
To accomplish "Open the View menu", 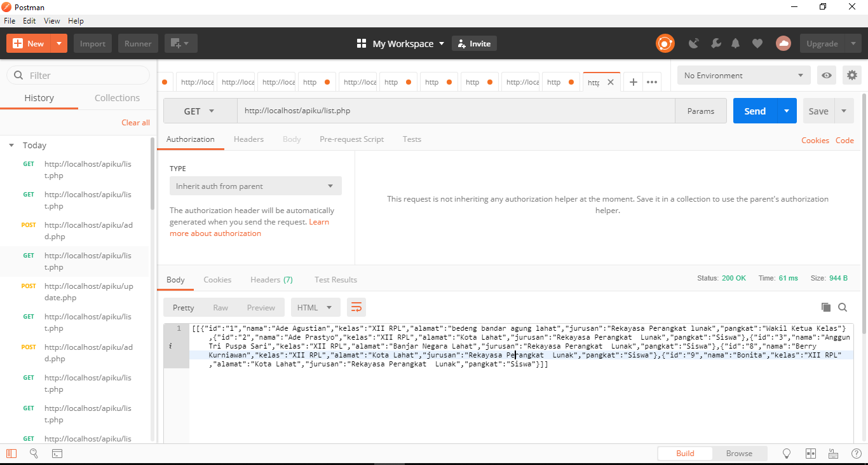I will (51, 20).
